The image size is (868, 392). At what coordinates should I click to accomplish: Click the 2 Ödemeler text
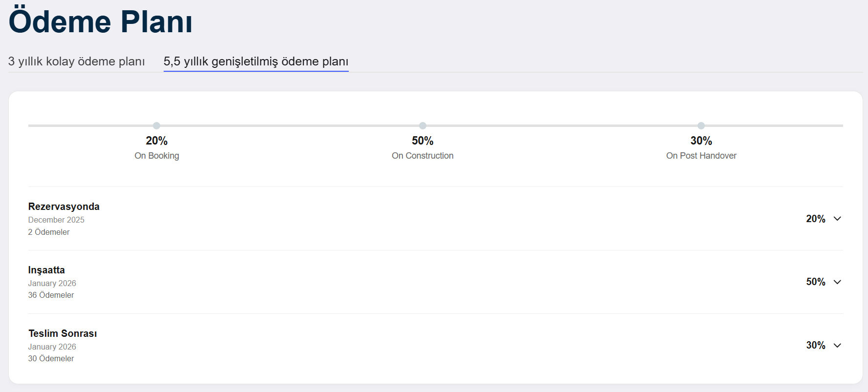pos(49,232)
